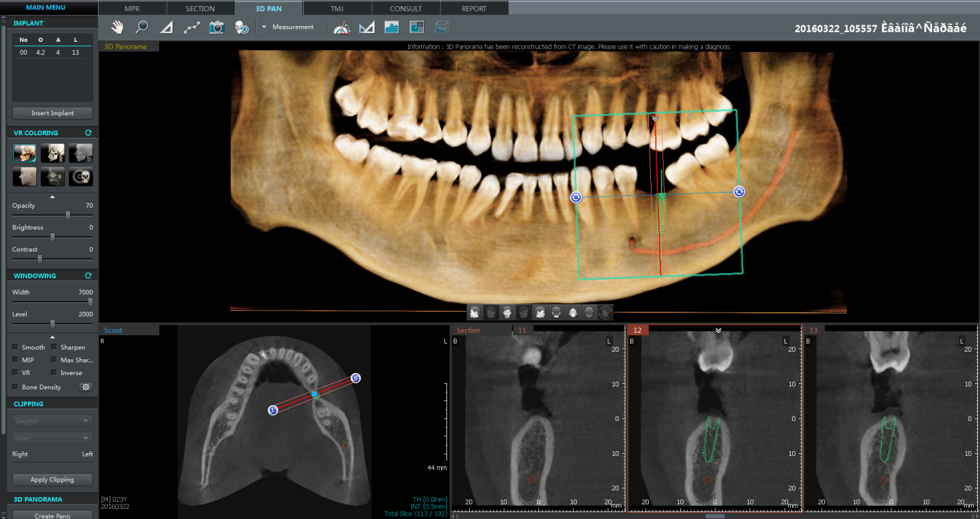The height and width of the screenshot is (519, 980).
Task: Open the Sagittal clipping dropdown
Action: 52,420
